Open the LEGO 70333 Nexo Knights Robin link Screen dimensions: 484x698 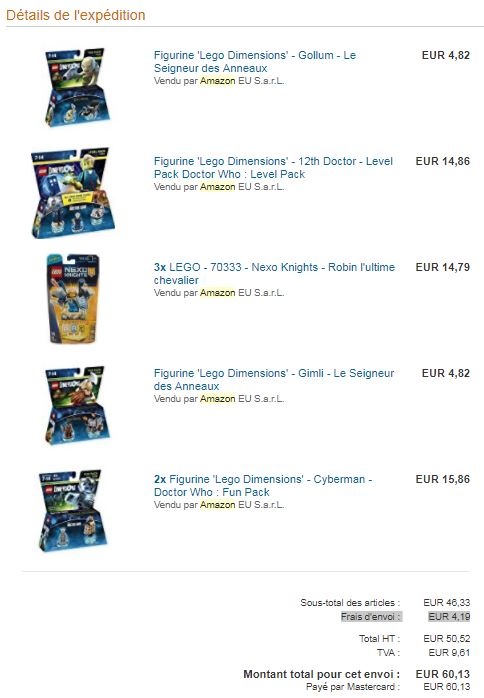click(x=274, y=273)
